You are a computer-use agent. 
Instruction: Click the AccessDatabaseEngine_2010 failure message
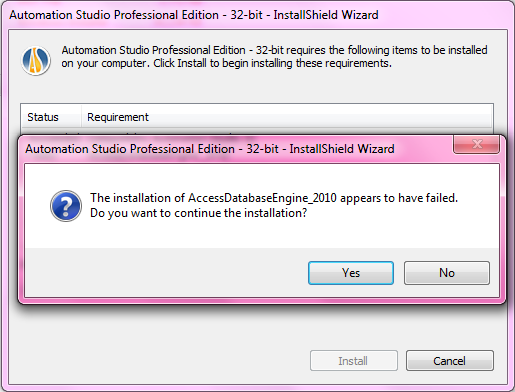pos(274,198)
